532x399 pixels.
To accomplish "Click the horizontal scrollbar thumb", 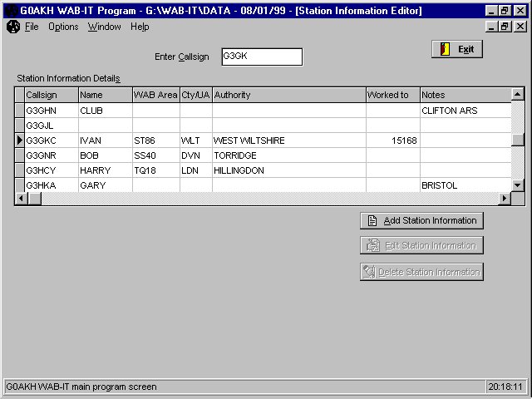I will pyautogui.click(x=35, y=198).
